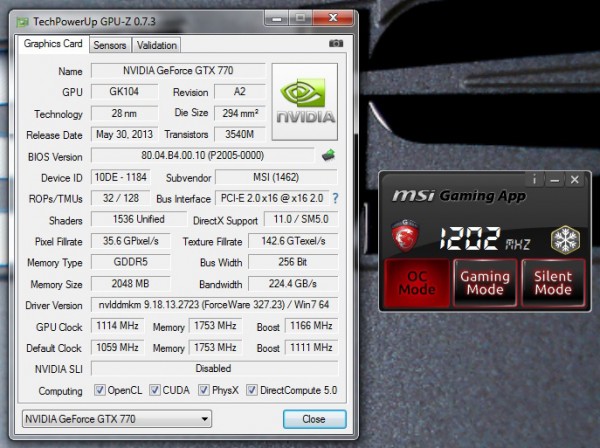Image resolution: width=600 pixels, height=448 pixels.
Task: Click the NVIDIA logo image
Action: [x=305, y=102]
